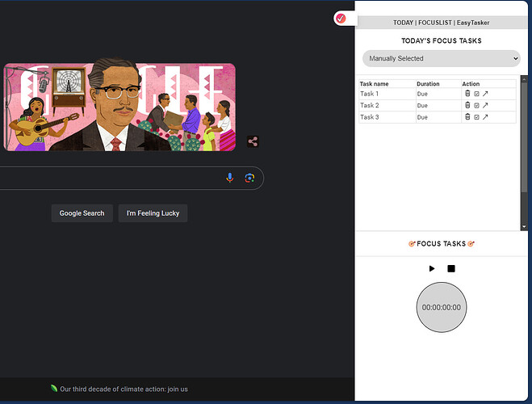
Task: Start voice search with microphone icon
Action: tap(230, 178)
